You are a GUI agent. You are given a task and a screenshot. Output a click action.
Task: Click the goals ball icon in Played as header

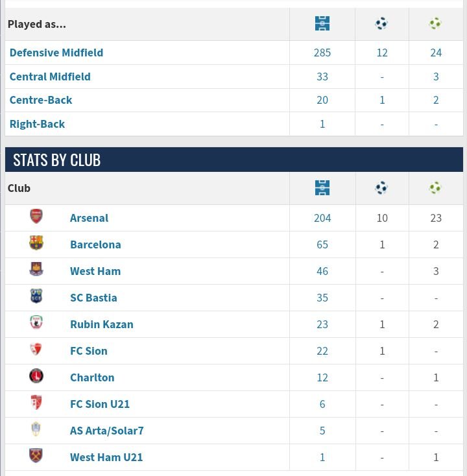pos(381,24)
